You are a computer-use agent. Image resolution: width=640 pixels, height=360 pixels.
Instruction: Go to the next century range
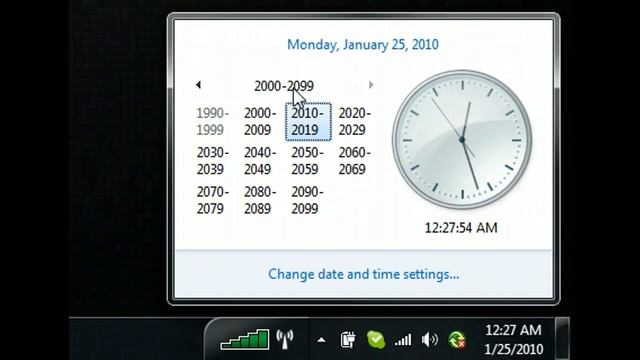tap(371, 85)
